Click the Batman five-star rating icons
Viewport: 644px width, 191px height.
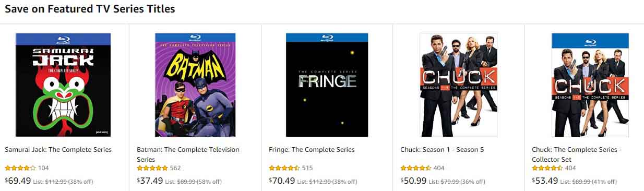[x=152, y=168]
